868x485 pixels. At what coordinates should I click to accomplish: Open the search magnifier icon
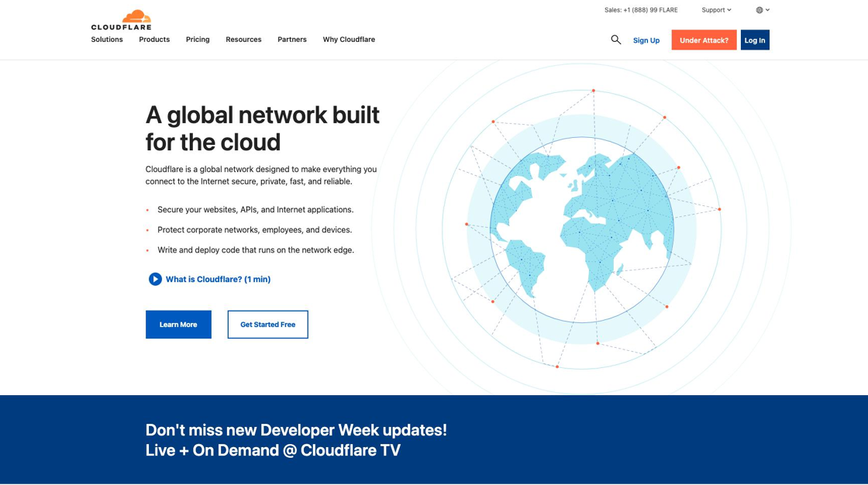[615, 40]
